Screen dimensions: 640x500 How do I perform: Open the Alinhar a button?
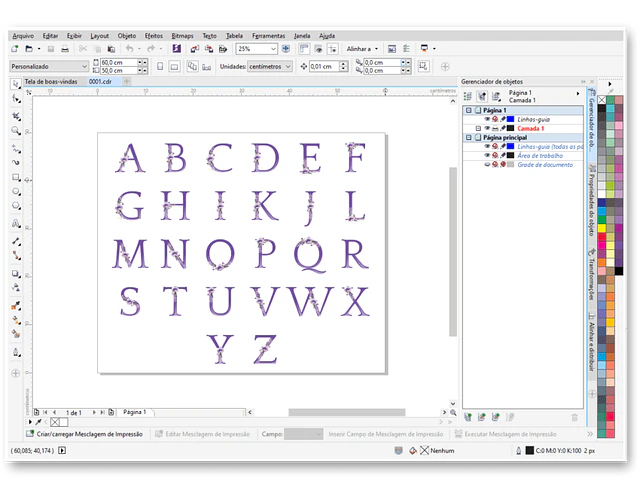coord(364,48)
